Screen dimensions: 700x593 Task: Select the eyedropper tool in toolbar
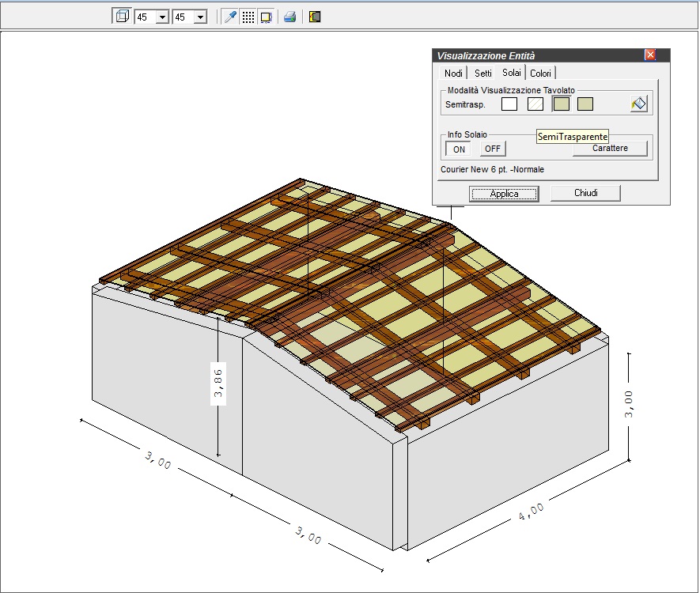[230, 17]
